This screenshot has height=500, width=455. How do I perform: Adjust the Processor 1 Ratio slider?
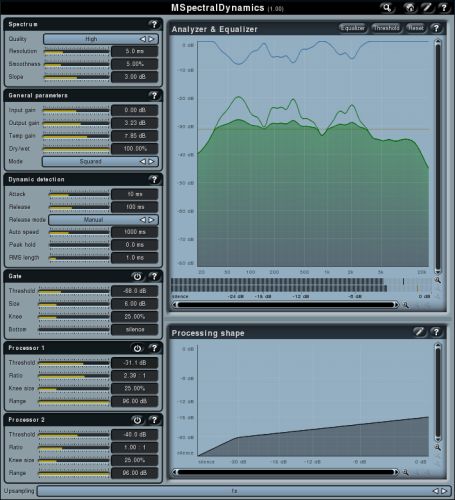point(74,376)
